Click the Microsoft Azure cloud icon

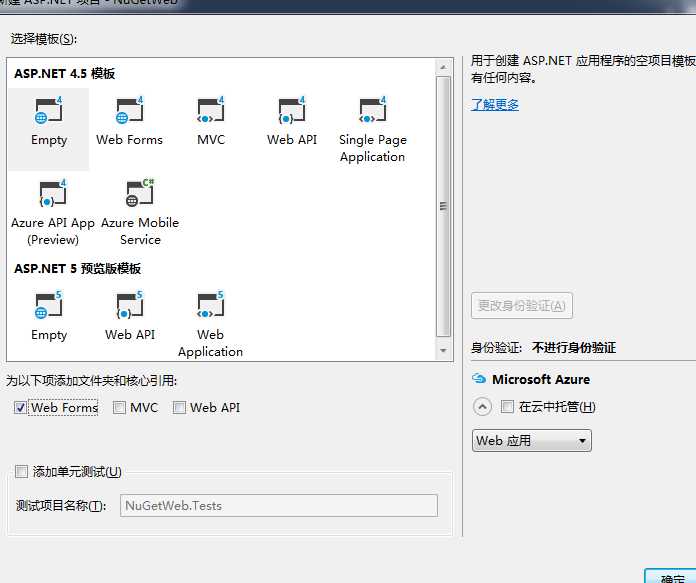click(x=479, y=379)
